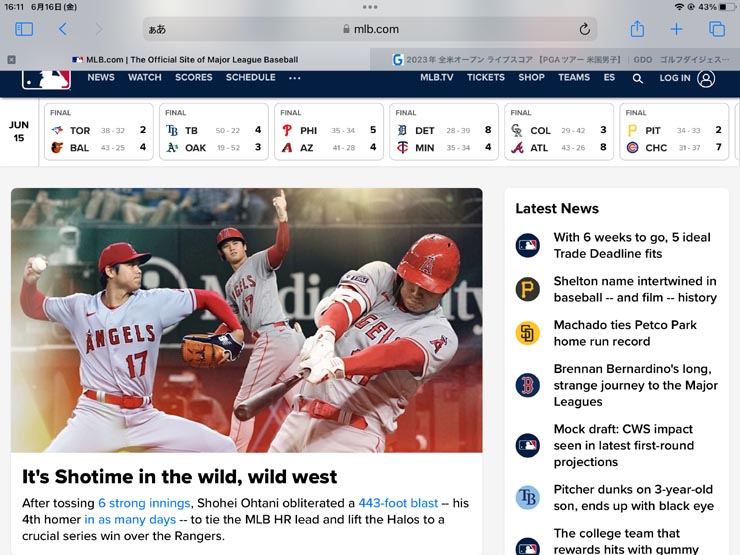Click the Blue Jays logo in scoreboard
This screenshot has height=555, width=740.
point(57,130)
